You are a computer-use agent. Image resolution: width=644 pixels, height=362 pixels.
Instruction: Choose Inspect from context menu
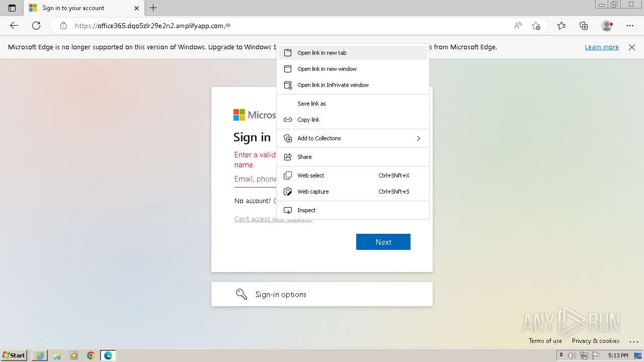[353, 210]
